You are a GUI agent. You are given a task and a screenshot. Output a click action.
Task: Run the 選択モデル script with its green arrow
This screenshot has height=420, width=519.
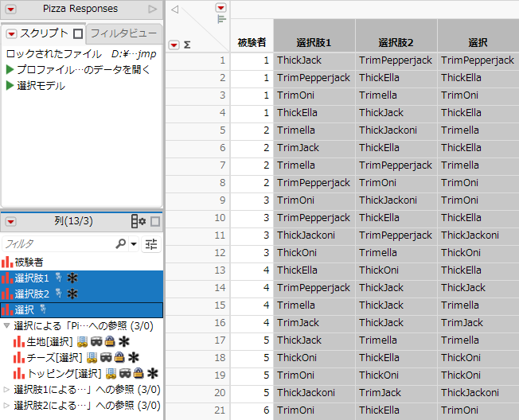10,86
